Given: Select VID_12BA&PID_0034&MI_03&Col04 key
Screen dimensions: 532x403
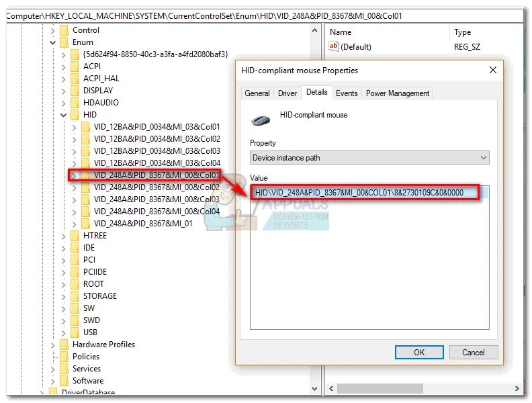Looking at the screenshot, I should (x=157, y=163).
